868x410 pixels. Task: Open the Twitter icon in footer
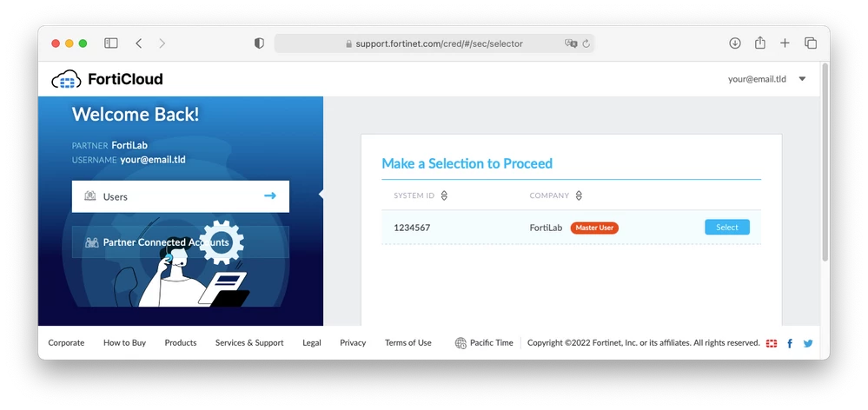pos(808,343)
